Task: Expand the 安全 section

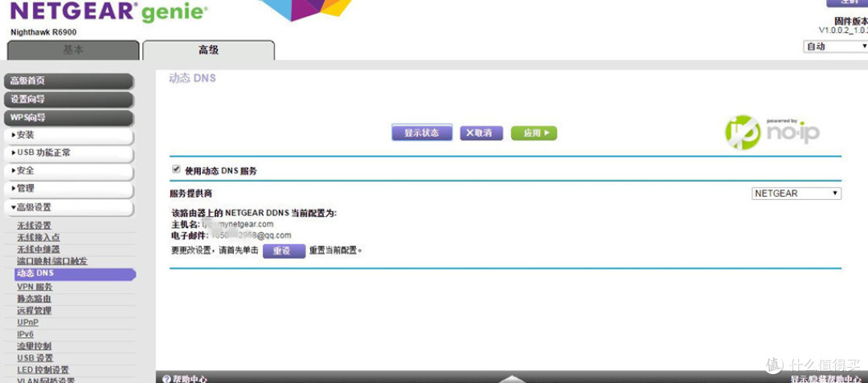Action: [x=69, y=171]
